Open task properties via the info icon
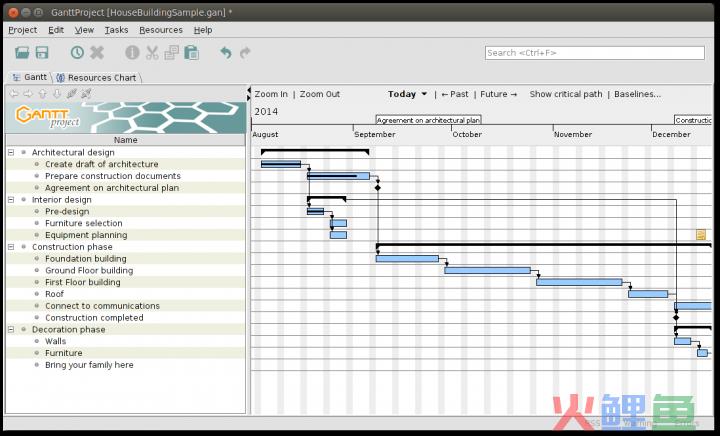Viewport: 720px width, 436px height. coord(132,53)
